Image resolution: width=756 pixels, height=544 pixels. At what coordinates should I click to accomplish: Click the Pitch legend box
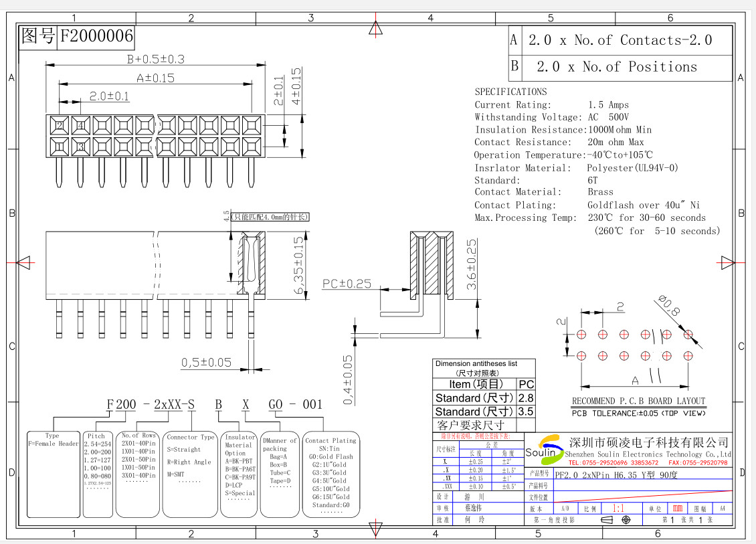tap(97, 474)
